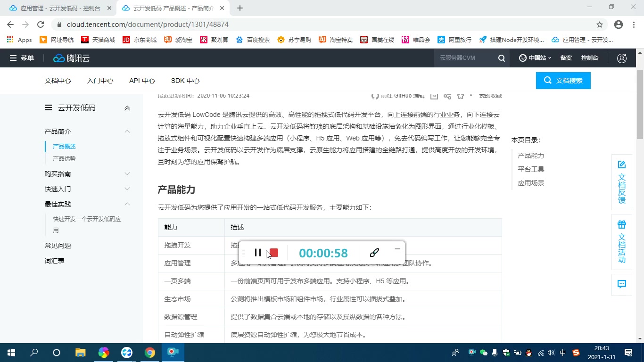The image size is (644, 362).
Task: Open the chat bubble support button
Action: [622, 284]
